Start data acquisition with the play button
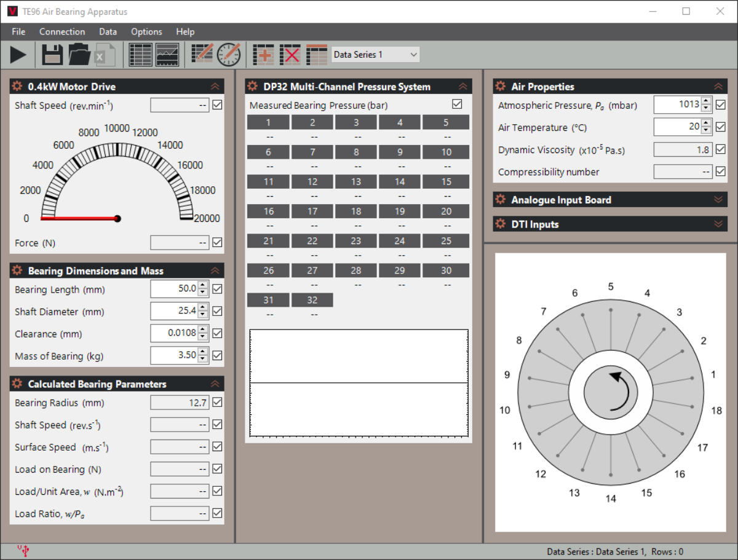This screenshot has width=738, height=560. (18, 55)
